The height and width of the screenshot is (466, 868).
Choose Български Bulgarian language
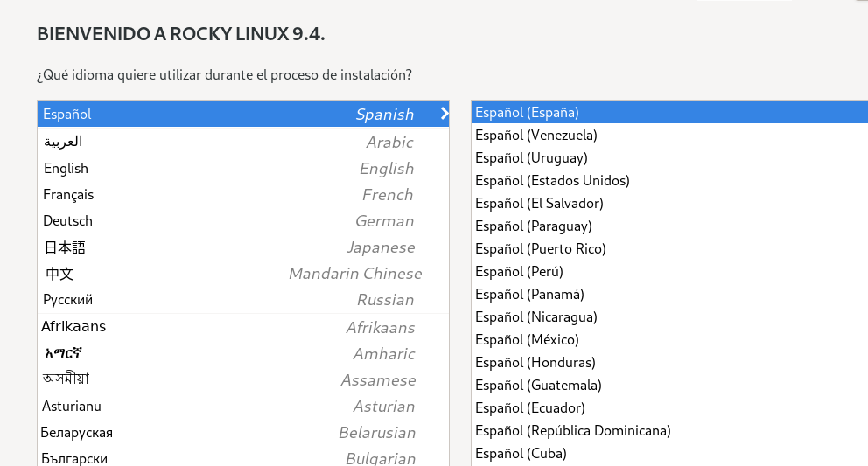click(x=243, y=457)
